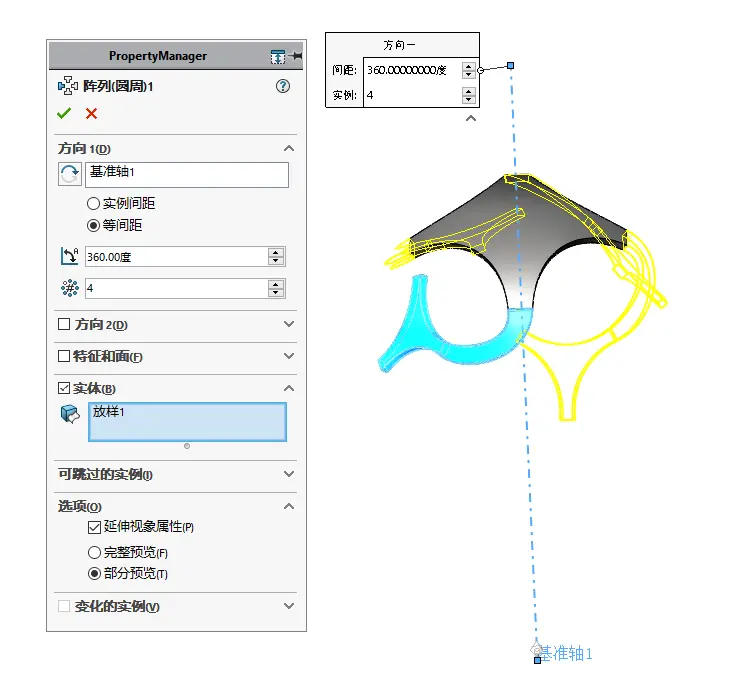Open help question mark icon
The width and height of the screenshot is (748, 680).
tap(283, 86)
